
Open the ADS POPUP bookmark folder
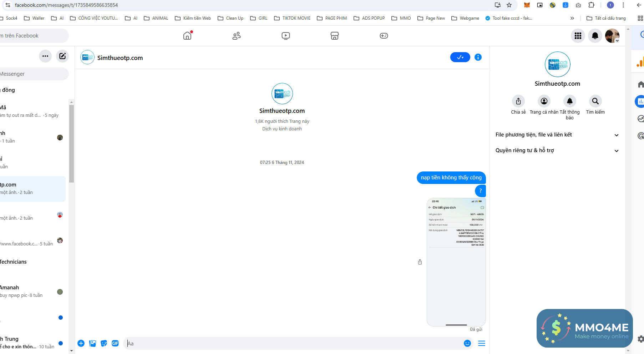[x=369, y=18]
